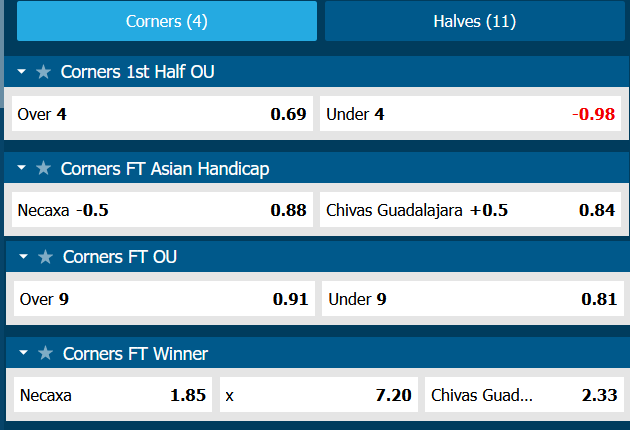The height and width of the screenshot is (430, 630).
Task: Mark Corners FT OU as favorite
Action: point(45,257)
